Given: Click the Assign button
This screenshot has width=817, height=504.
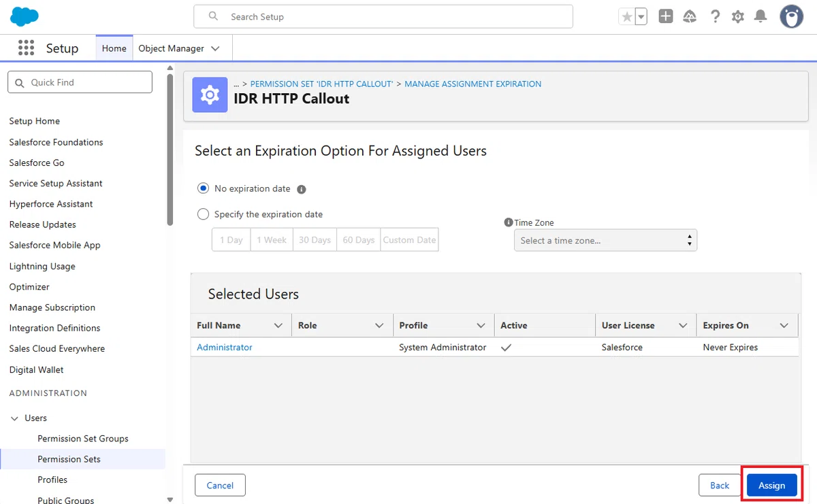Looking at the screenshot, I should pyautogui.click(x=771, y=486).
